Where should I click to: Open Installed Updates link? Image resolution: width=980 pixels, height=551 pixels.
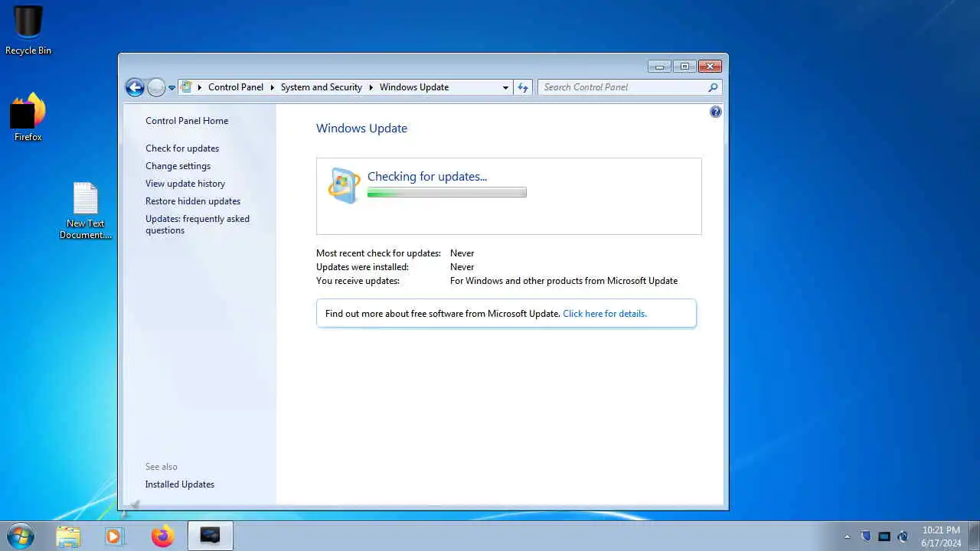point(180,484)
